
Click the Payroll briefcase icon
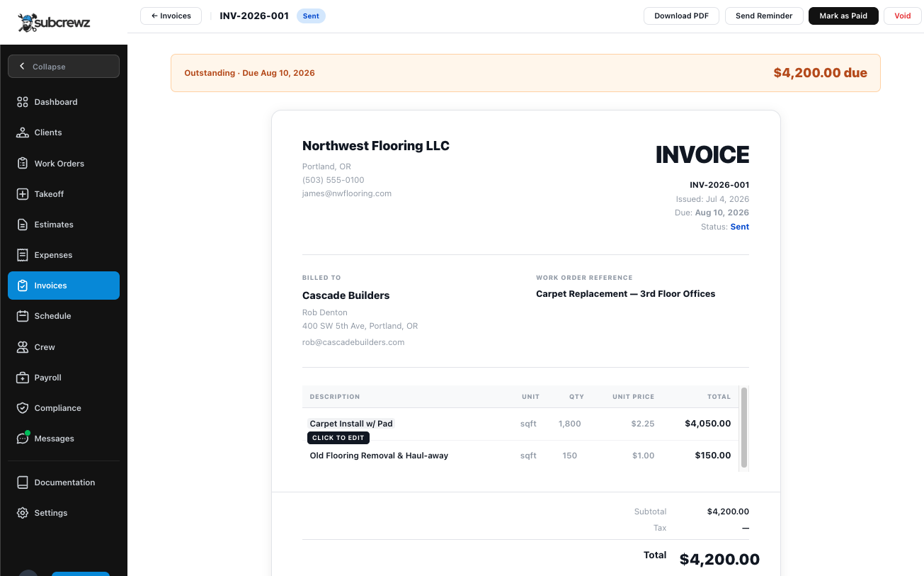click(x=23, y=378)
